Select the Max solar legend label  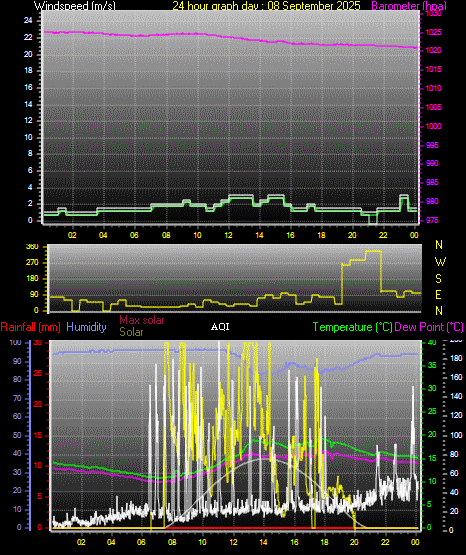click(x=142, y=320)
